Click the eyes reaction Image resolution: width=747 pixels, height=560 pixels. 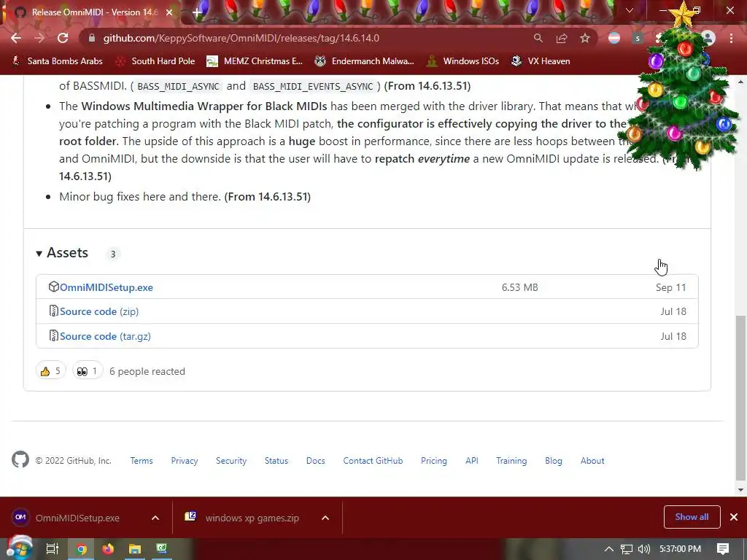pos(88,371)
